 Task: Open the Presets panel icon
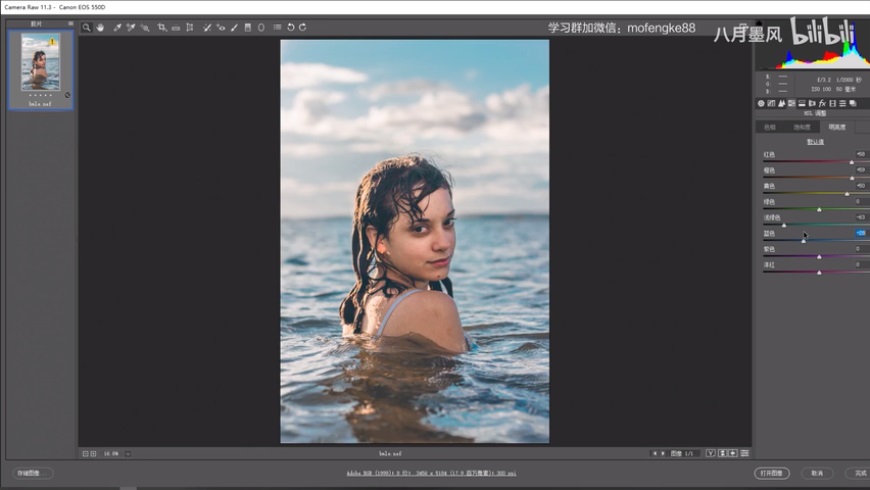click(x=843, y=103)
